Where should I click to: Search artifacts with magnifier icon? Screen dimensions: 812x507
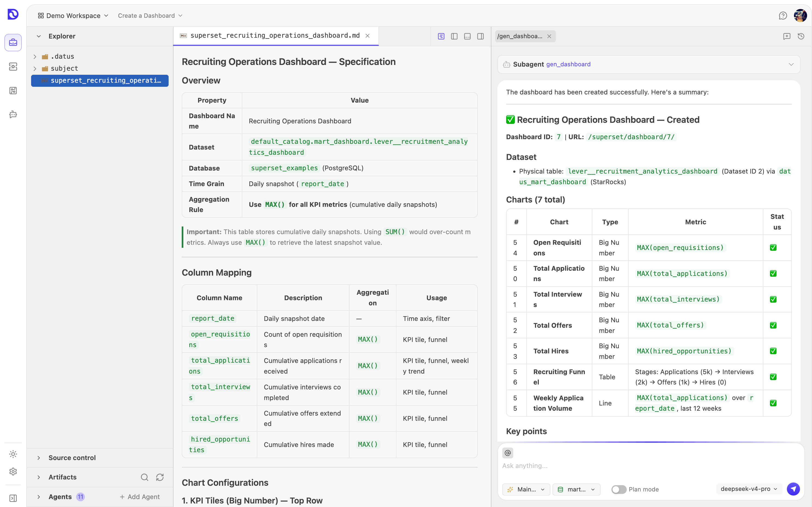(145, 477)
